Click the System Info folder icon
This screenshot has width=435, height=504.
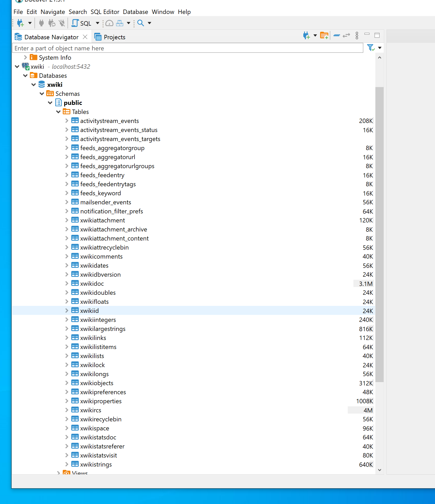tap(34, 57)
